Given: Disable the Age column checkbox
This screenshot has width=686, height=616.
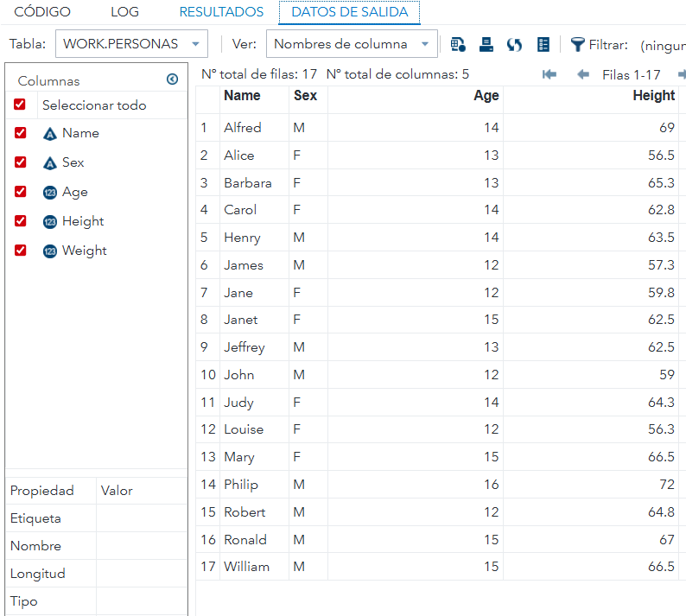Looking at the screenshot, I should pos(20,192).
